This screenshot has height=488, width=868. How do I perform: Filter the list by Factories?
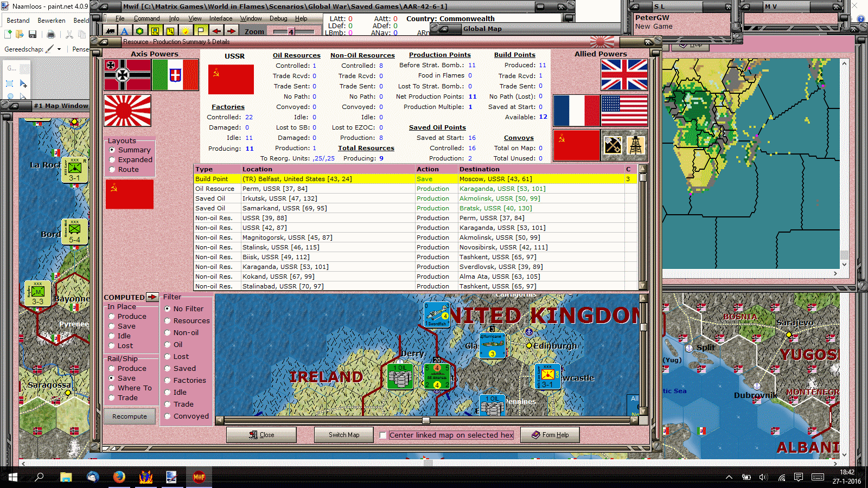186,380
